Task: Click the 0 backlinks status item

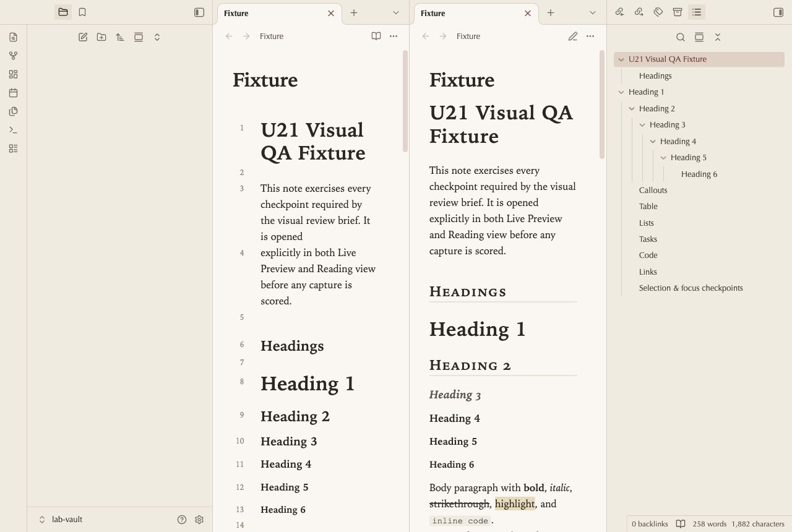Action: [x=650, y=524]
